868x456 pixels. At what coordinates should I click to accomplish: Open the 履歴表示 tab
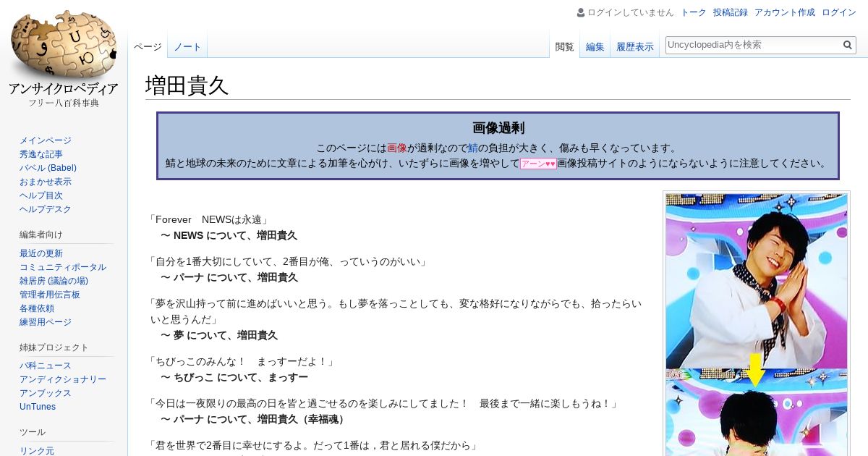coord(635,46)
